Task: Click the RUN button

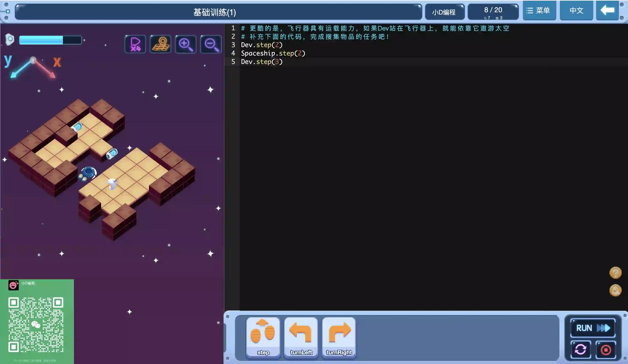Action: pos(593,328)
